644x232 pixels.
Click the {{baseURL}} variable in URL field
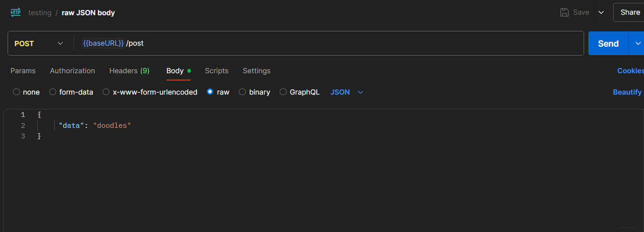pos(104,43)
